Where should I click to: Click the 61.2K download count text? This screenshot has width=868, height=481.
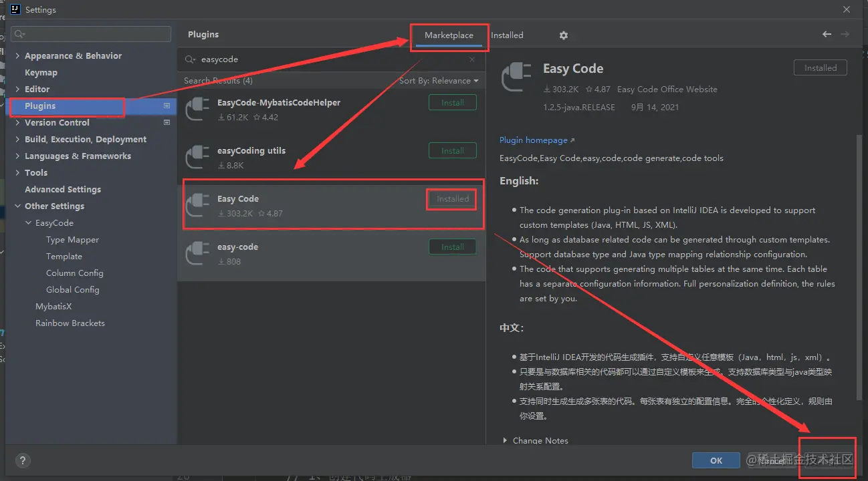pyautogui.click(x=233, y=118)
